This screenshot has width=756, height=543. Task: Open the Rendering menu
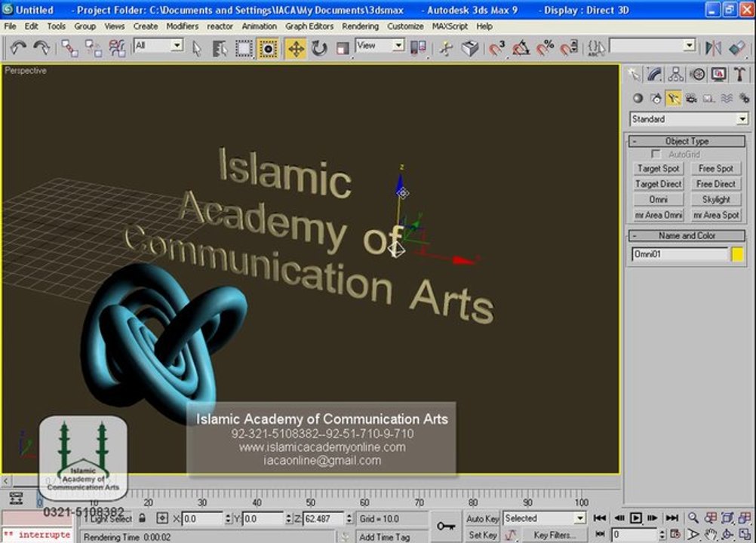point(360,26)
